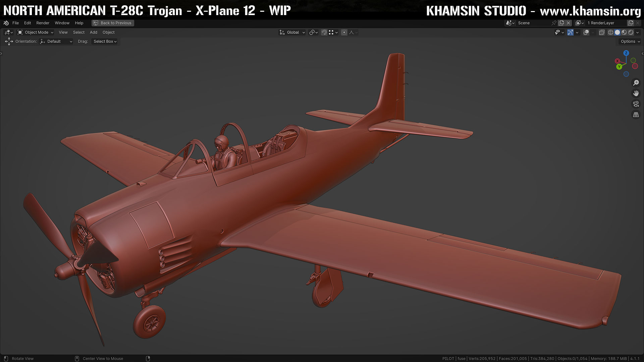Enable proportional editing

(x=344, y=32)
